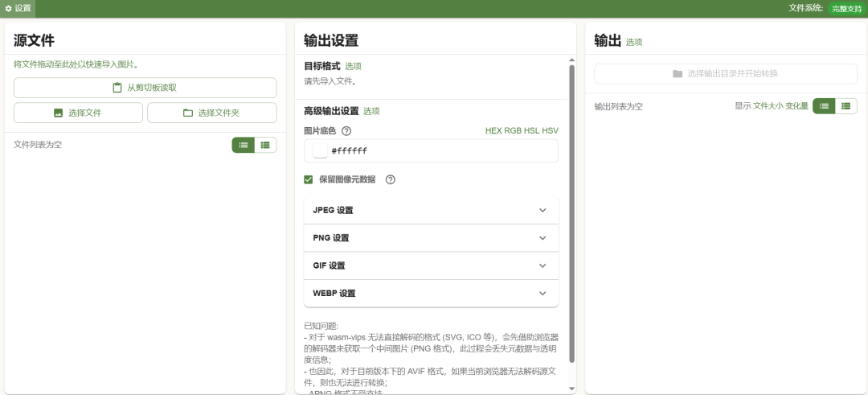Switch source file list to detailed grid view
The image size is (868, 395).
[x=265, y=145]
